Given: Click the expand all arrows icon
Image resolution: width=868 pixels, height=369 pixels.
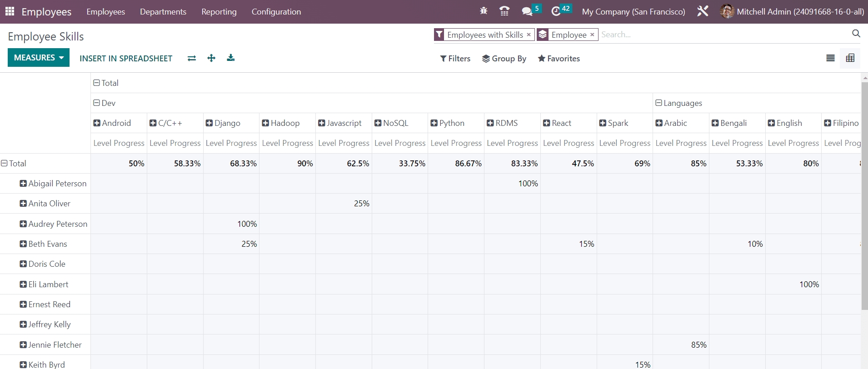Looking at the screenshot, I should pyautogui.click(x=211, y=58).
